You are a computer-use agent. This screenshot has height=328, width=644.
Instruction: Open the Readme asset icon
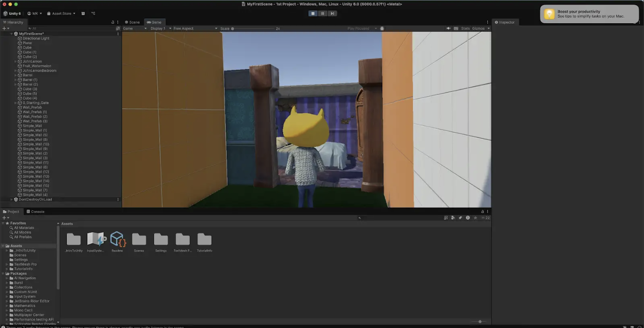pyautogui.click(x=117, y=240)
